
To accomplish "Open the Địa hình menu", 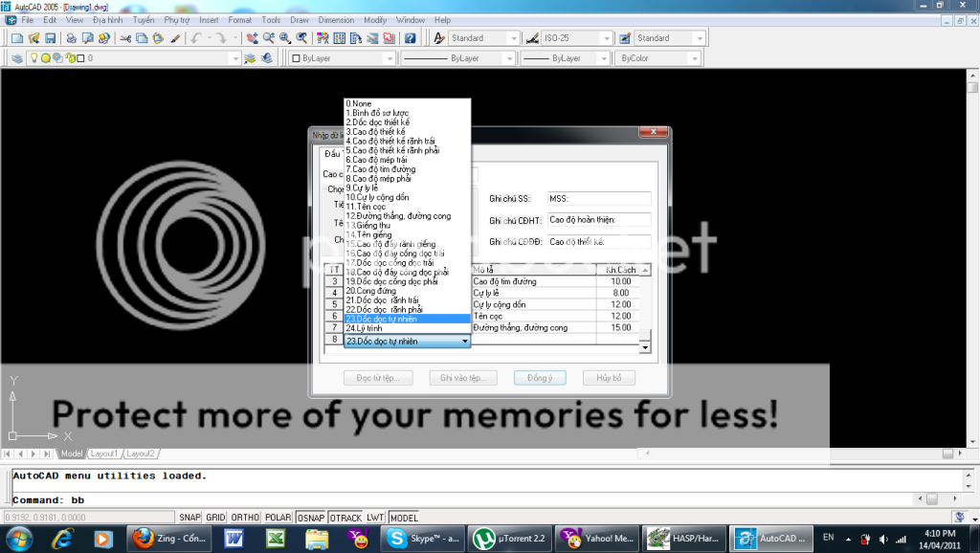I will (107, 20).
